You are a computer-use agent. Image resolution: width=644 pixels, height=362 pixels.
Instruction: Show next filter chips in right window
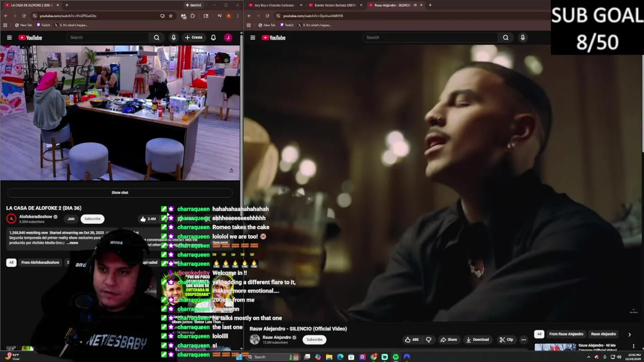click(629, 334)
